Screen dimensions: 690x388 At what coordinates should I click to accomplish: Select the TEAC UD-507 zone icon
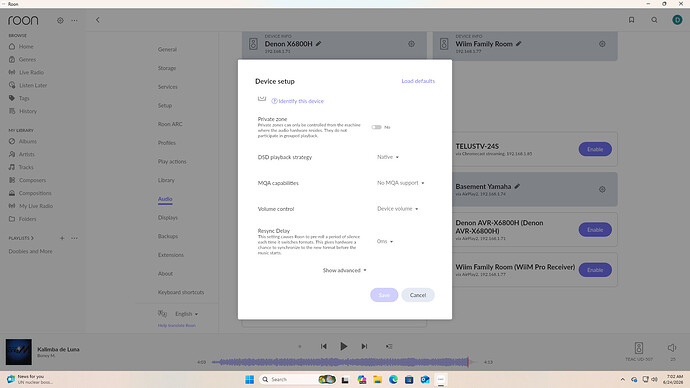coord(639,348)
